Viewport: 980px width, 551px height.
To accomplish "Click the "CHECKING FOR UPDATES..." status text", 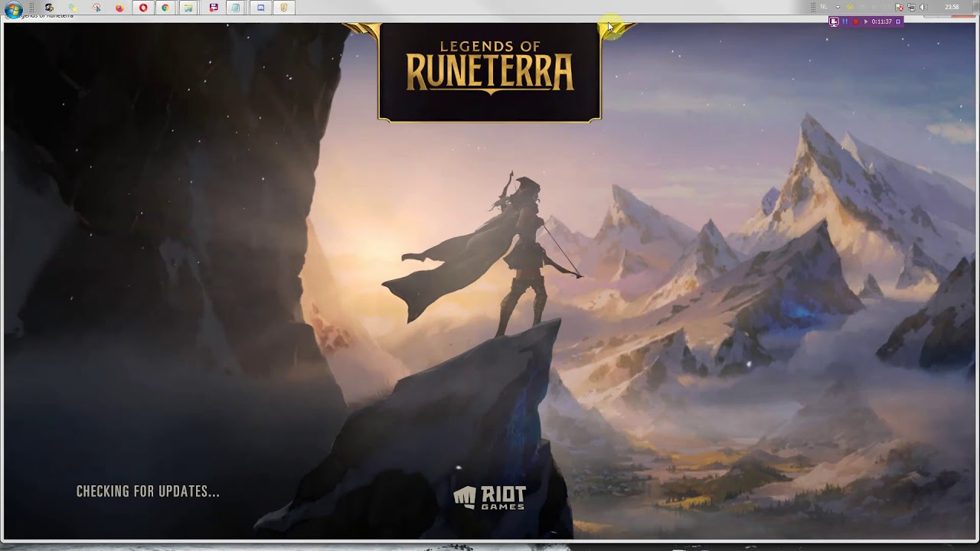I will pyautogui.click(x=148, y=491).
